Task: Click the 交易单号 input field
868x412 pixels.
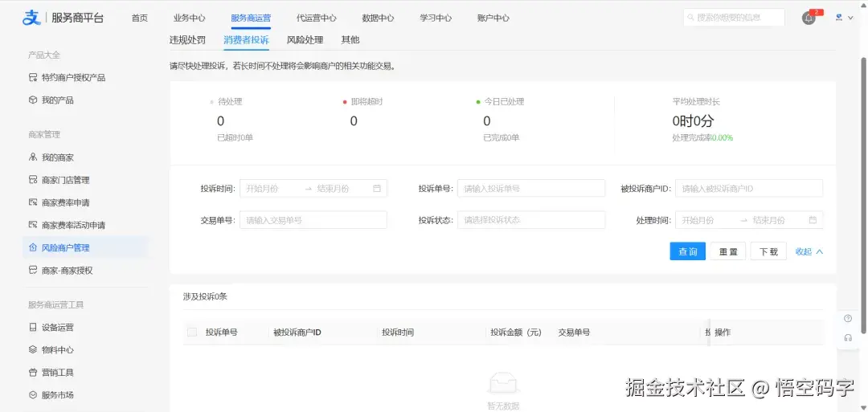Action: tap(313, 220)
